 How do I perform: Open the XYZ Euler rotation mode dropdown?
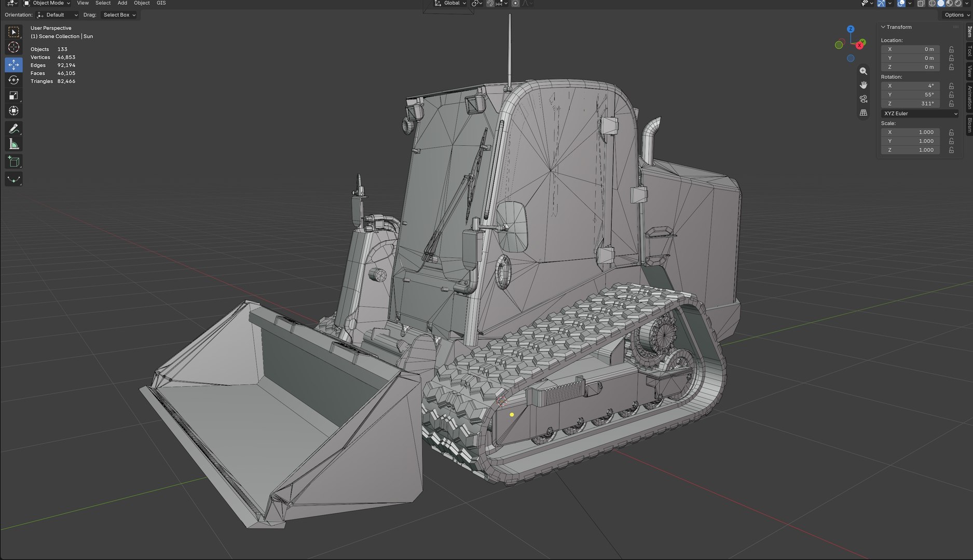pyautogui.click(x=920, y=114)
